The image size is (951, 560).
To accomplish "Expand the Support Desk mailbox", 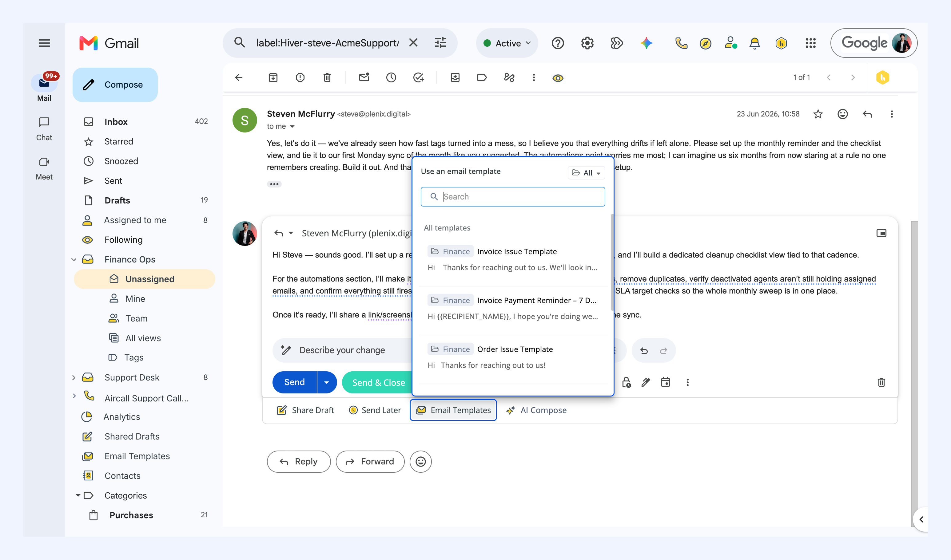I will pos(74,378).
